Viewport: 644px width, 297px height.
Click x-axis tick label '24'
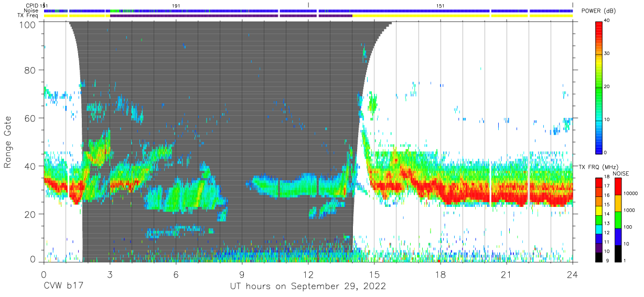pyautogui.click(x=573, y=274)
